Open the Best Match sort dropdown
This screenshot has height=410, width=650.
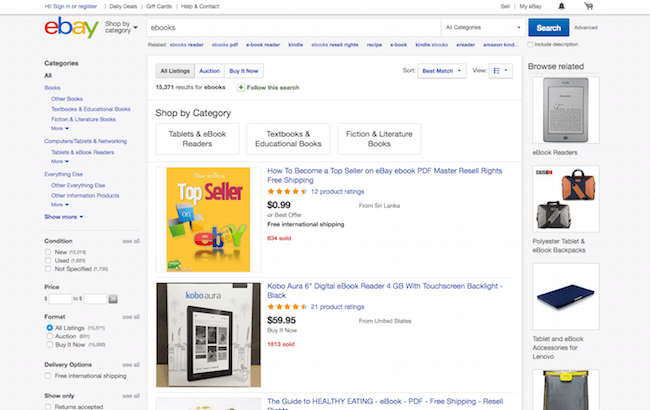click(x=441, y=71)
